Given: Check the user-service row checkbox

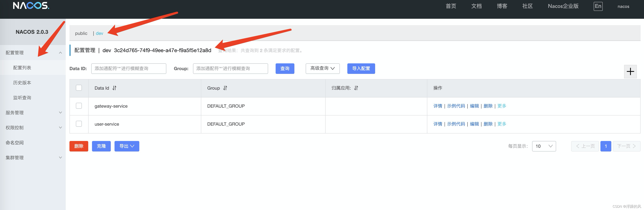Looking at the screenshot, I should [79, 124].
